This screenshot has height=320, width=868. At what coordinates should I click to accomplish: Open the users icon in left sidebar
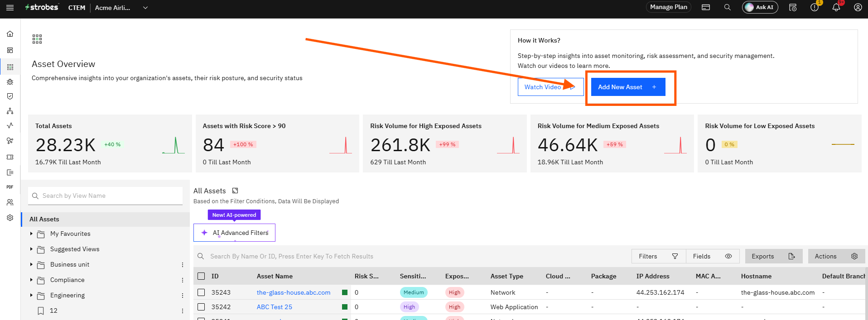[10, 202]
